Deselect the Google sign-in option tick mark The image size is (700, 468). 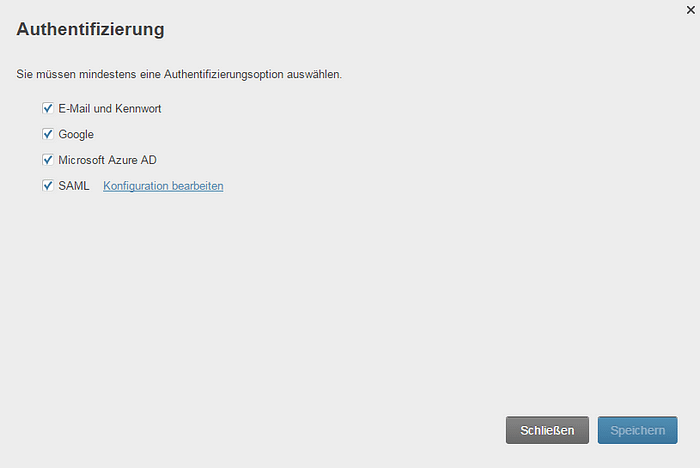click(48, 134)
